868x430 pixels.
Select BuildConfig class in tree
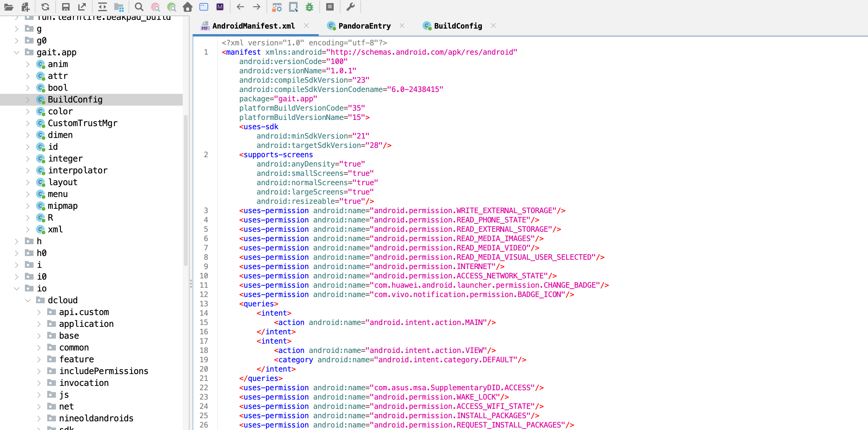(x=75, y=99)
